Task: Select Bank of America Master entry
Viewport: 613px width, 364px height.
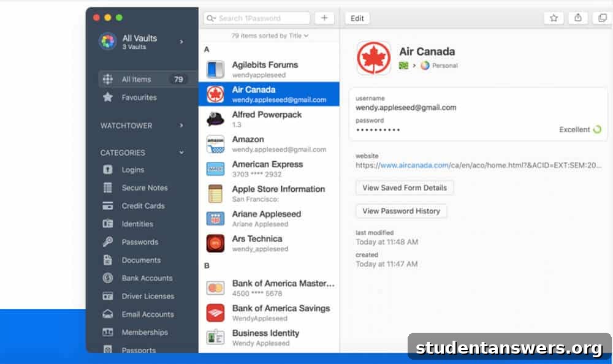Action: 269,288
